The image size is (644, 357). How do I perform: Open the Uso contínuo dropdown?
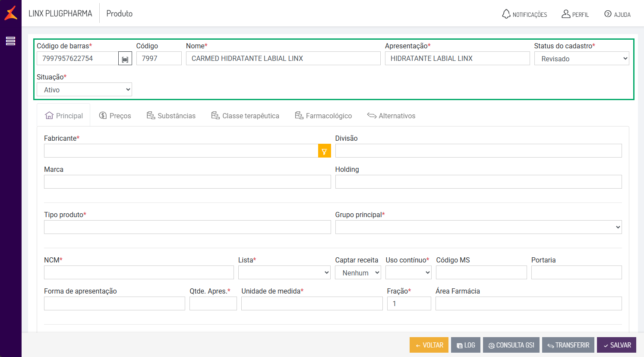coord(408,272)
